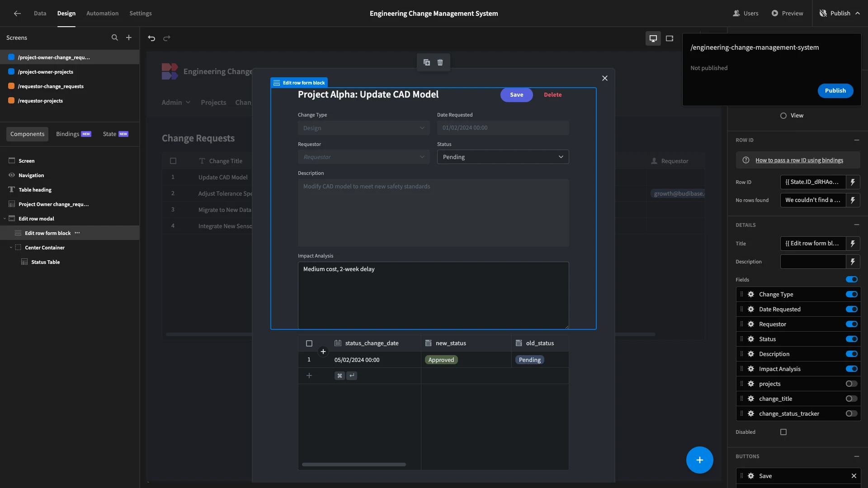Remove the Save button with X
The width and height of the screenshot is (868, 488).
(854, 476)
